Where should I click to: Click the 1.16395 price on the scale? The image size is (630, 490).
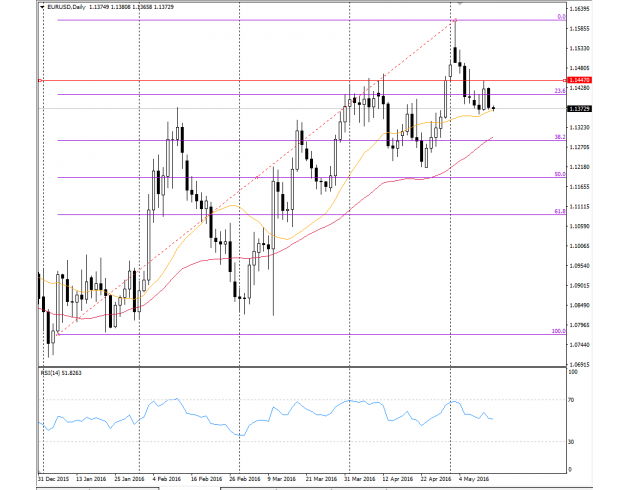[x=579, y=8]
